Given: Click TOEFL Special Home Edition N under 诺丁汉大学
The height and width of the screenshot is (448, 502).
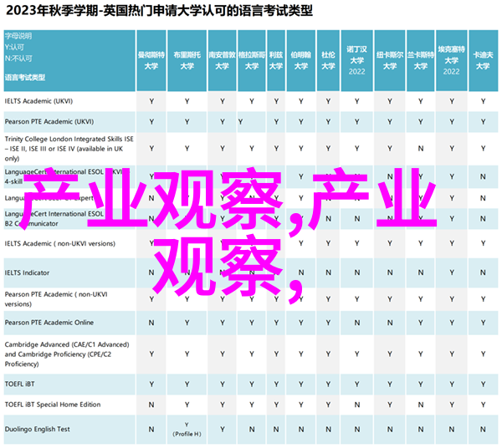Looking at the screenshot, I should coord(356,405).
